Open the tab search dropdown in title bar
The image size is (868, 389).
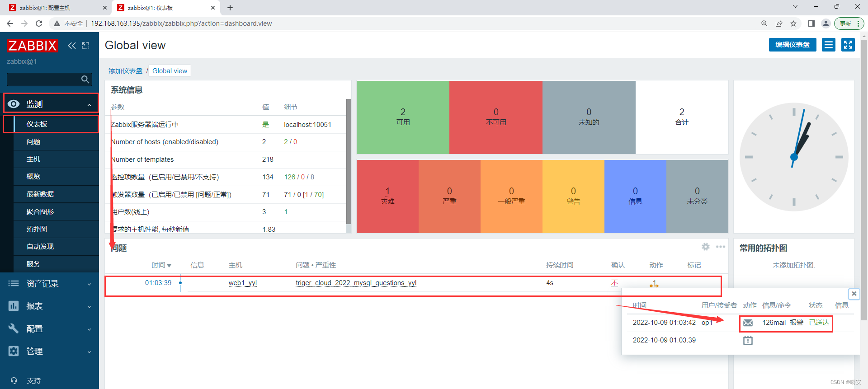tap(795, 7)
